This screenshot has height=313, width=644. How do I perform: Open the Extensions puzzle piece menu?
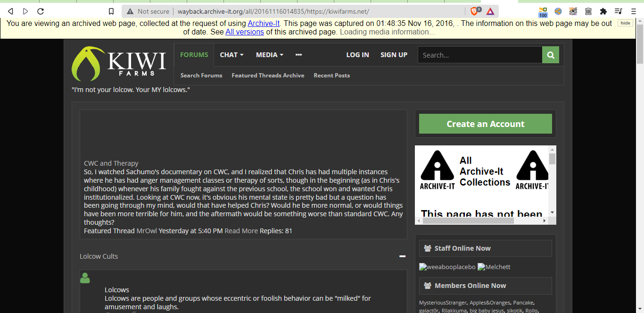[603, 11]
